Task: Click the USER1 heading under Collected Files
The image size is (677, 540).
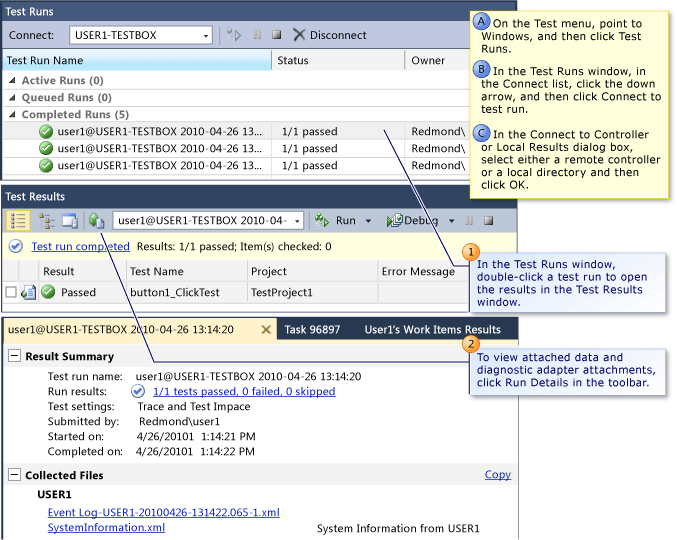Action: [x=54, y=494]
